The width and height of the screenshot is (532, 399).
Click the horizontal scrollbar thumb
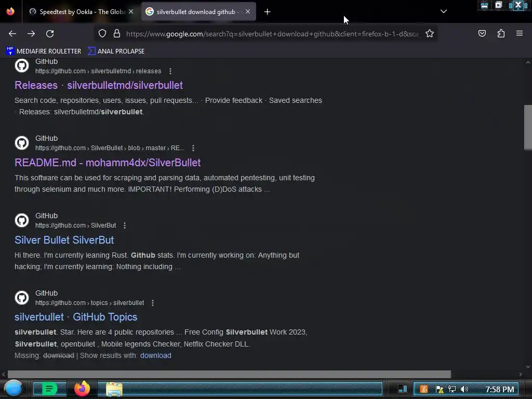229,374
